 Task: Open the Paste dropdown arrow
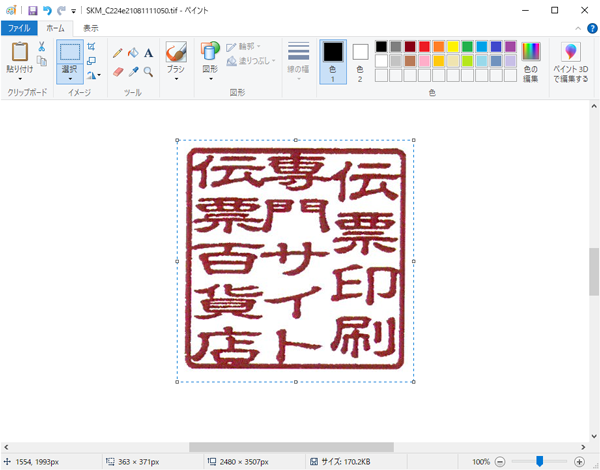pyautogui.click(x=20, y=79)
